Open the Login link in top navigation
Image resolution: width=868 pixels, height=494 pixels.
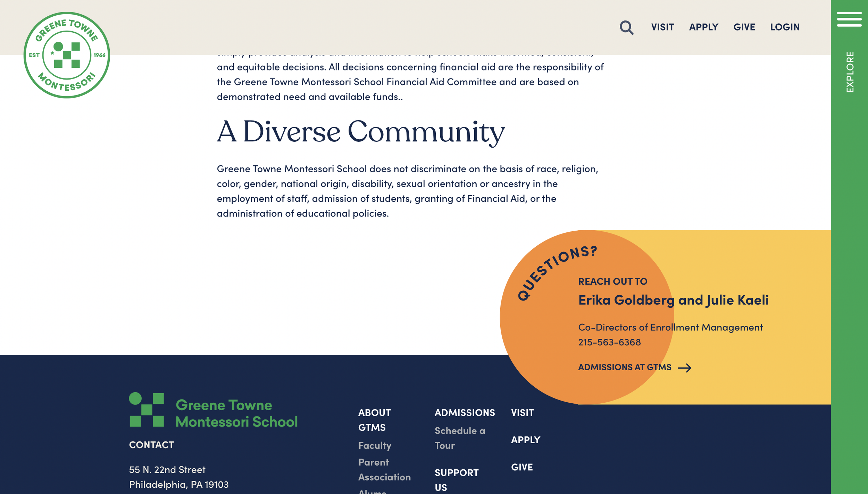pyautogui.click(x=785, y=27)
